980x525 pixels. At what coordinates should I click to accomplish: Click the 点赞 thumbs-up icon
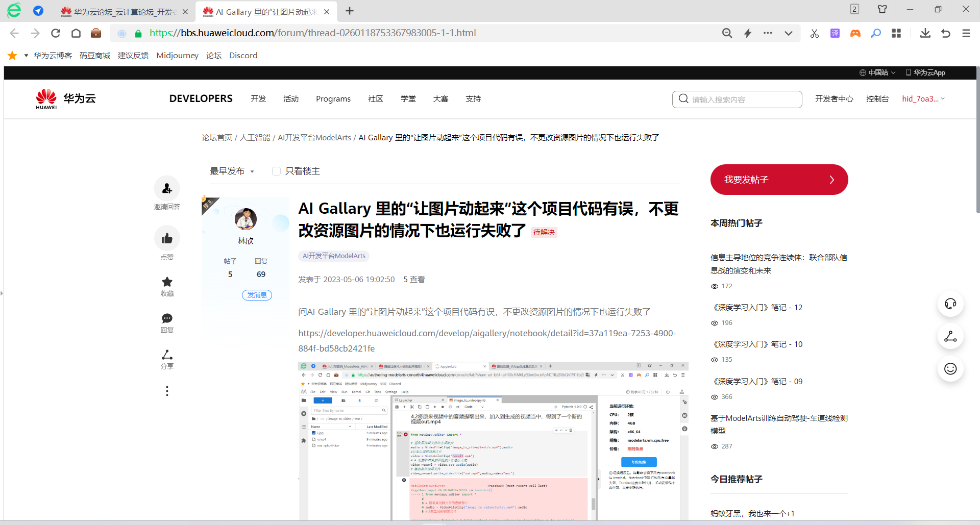tap(167, 238)
